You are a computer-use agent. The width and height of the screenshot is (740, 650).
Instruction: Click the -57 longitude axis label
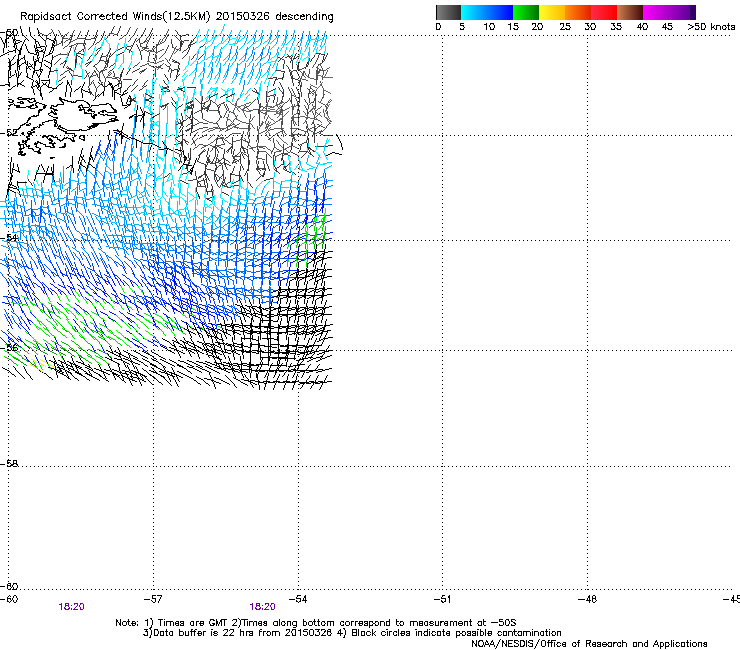tap(152, 599)
